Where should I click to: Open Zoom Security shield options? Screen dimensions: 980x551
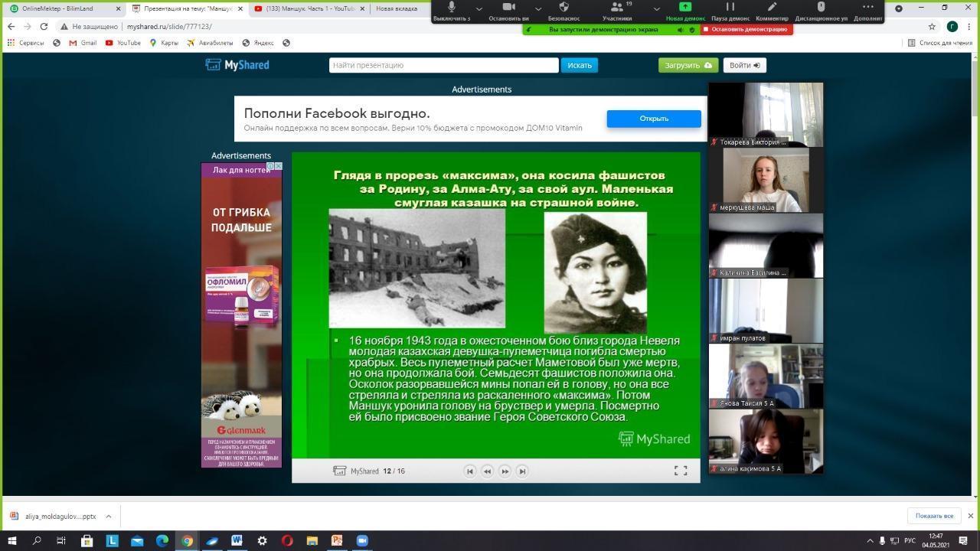563,9
